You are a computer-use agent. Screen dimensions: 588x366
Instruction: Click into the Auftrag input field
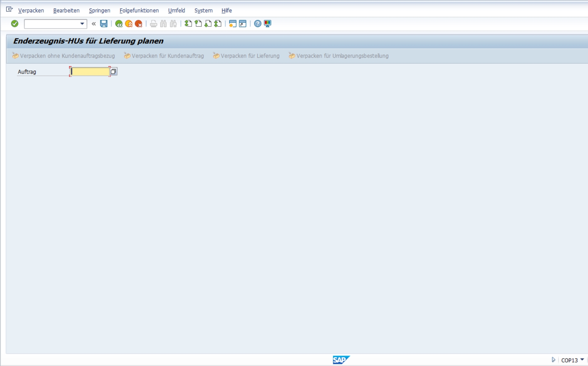90,71
